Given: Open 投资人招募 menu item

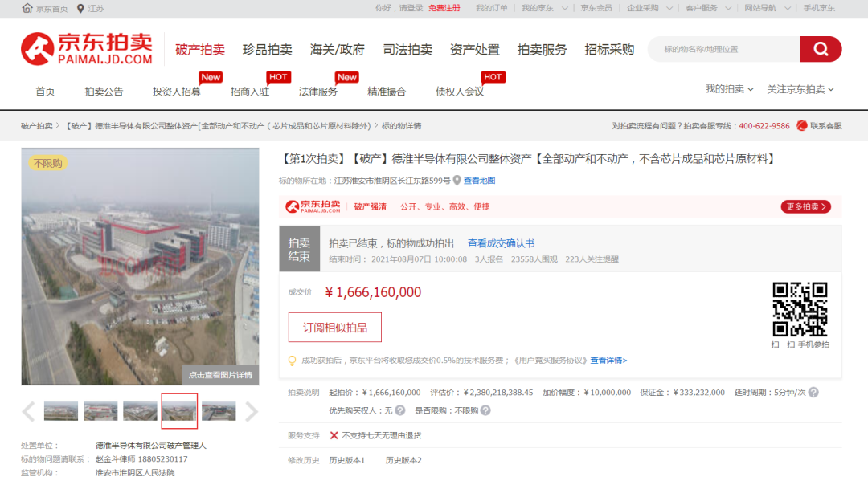Looking at the screenshot, I should click(177, 92).
